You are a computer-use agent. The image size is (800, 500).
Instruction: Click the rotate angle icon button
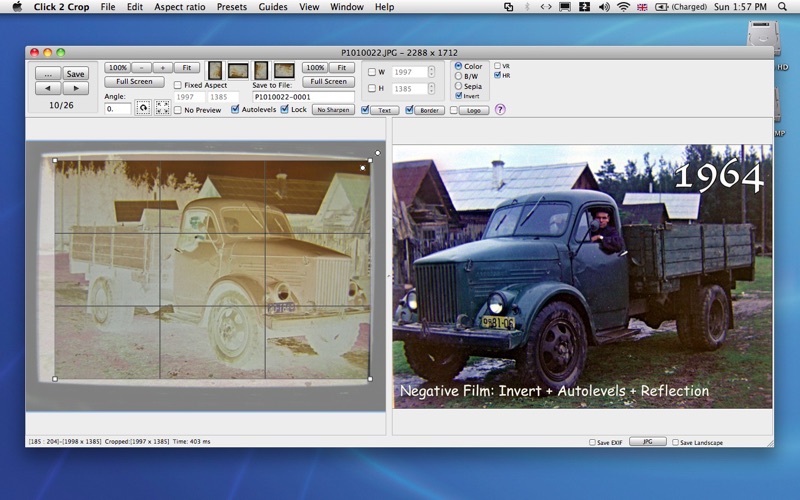click(x=143, y=108)
